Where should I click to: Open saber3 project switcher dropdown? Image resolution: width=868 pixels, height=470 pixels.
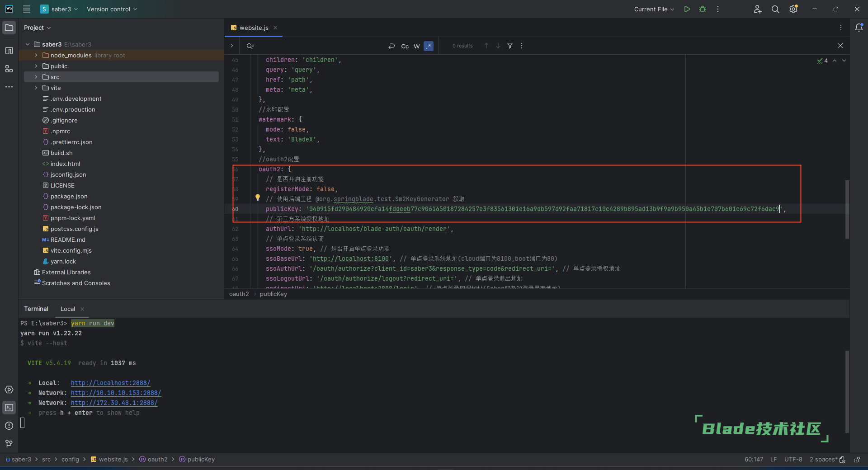[59, 9]
